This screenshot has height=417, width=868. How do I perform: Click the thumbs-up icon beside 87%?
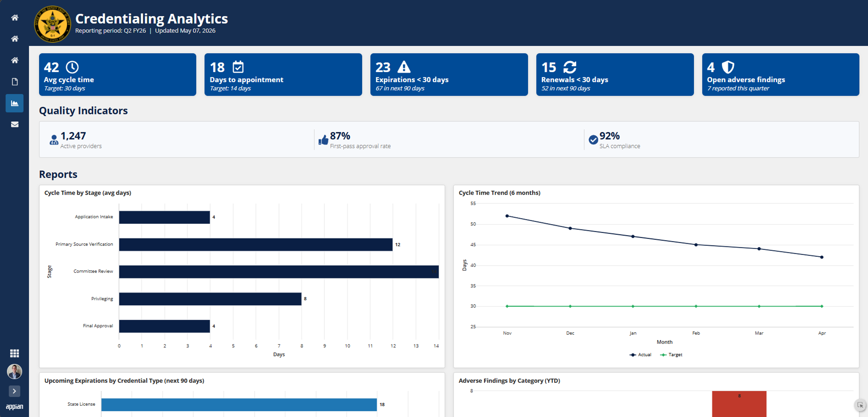[323, 140]
